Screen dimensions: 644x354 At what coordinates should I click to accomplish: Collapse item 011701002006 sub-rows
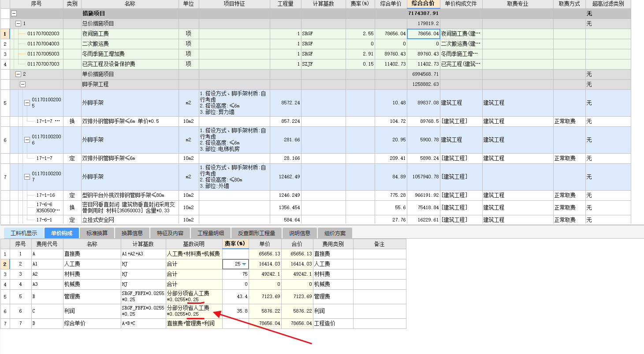pos(27,140)
